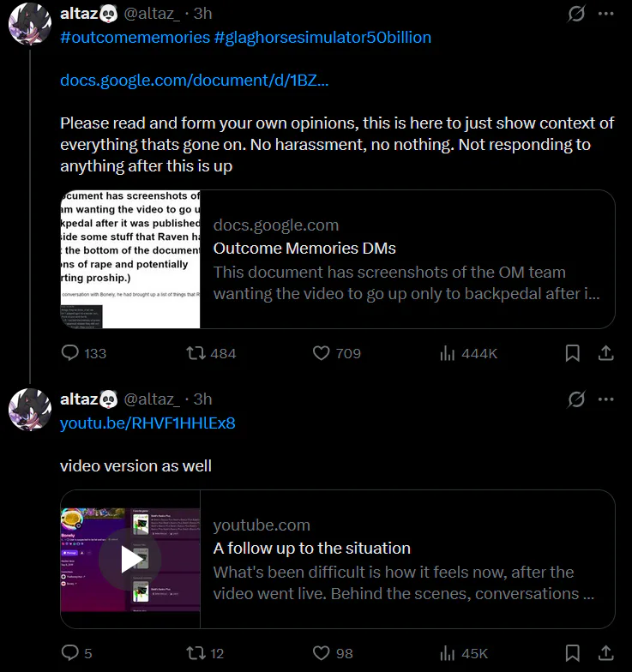Repost the tweet with 484 reposts
The width and height of the screenshot is (632, 672).
(x=196, y=353)
